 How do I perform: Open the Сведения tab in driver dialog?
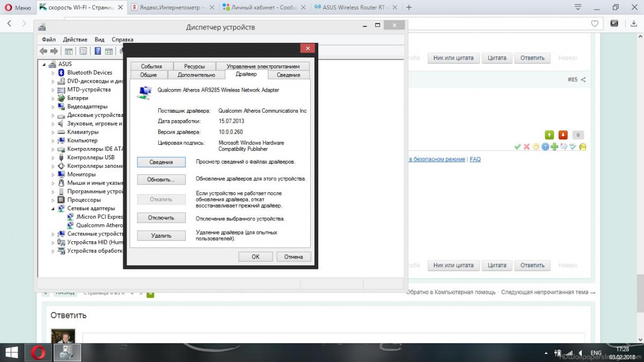click(289, 75)
